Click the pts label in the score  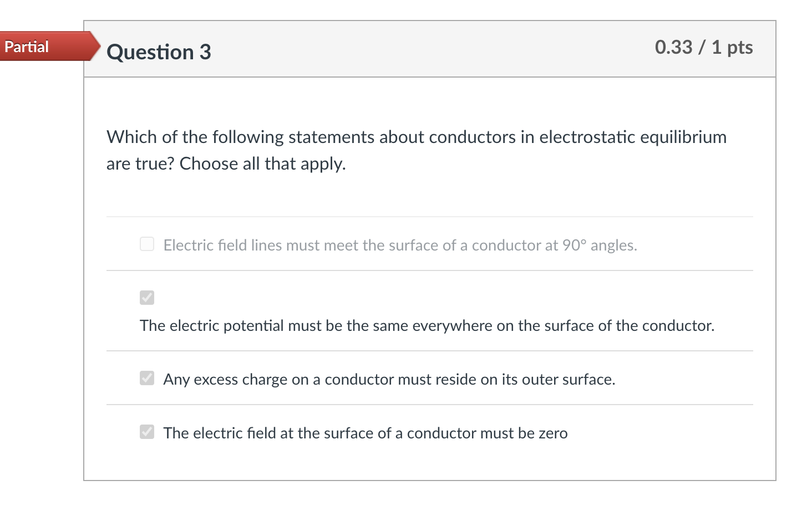(x=740, y=48)
